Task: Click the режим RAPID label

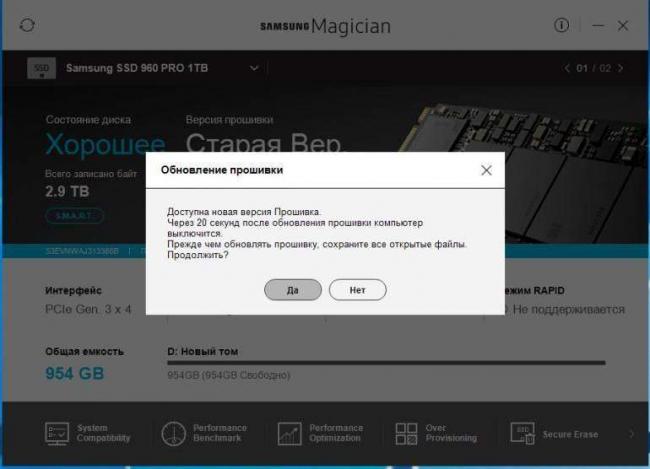Action: tap(535, 291)
